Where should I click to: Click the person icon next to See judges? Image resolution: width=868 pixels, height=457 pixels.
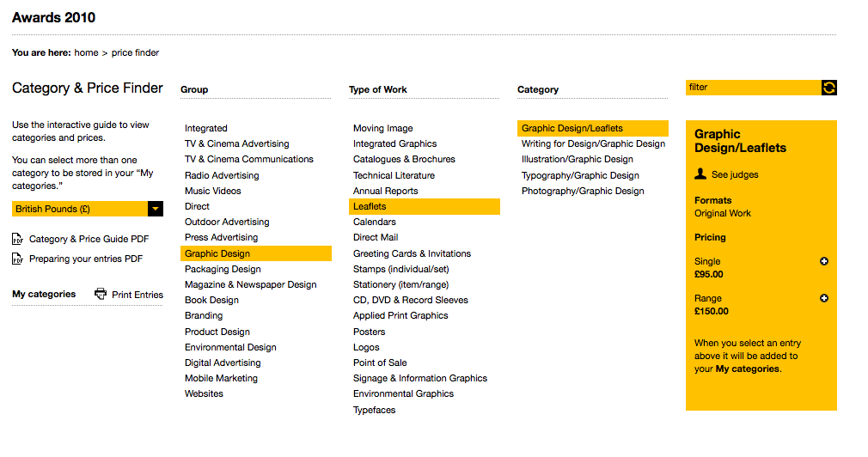(700, 174)
